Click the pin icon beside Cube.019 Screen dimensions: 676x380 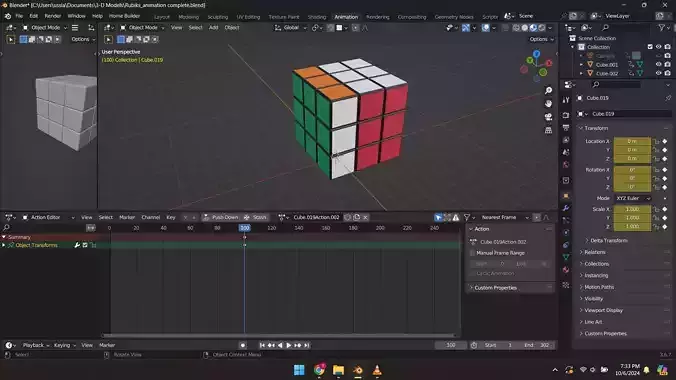[x=668, y=98]
